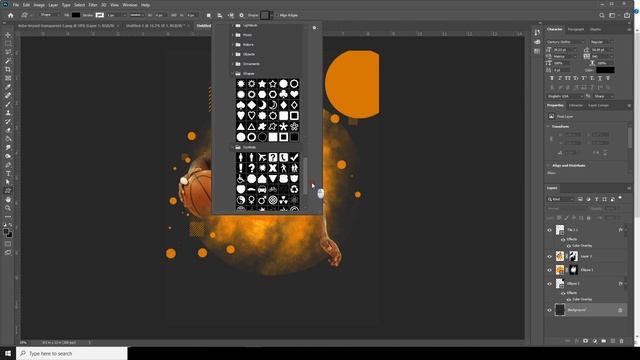The width and height of the screenshot is (640, 360).
Task: Pick the recycle symbol shape
Action: [294, 189]
